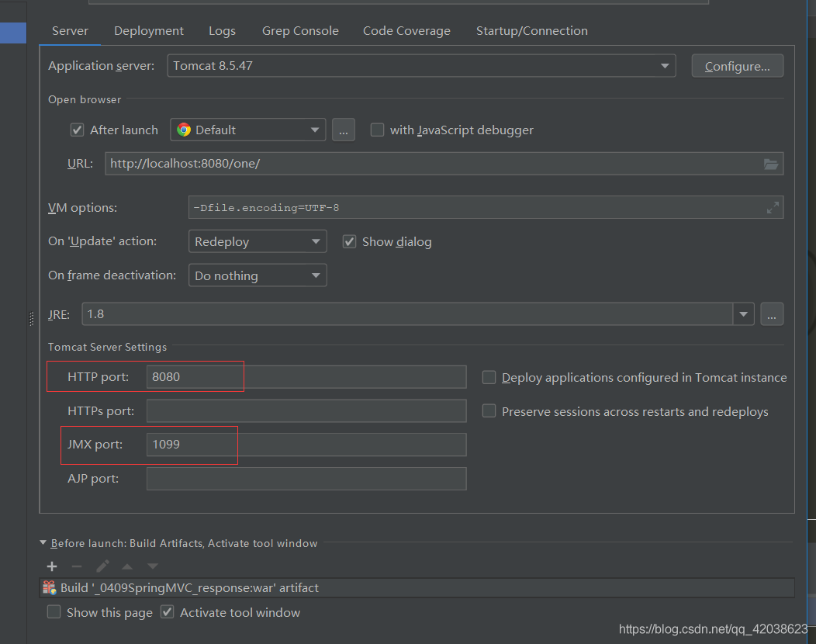Move before launch task up
This screenshot has width=816, height=644.
pos(127,566)
